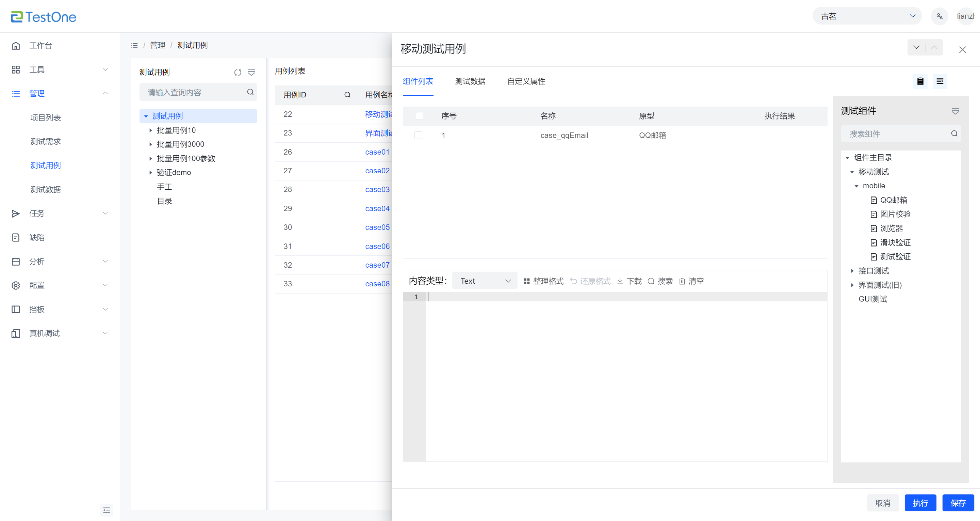Open the 测试用例 tree filter menu icon
Image resolution: width=980 pixels, height=521 pixels.
(x=251, y=72)
